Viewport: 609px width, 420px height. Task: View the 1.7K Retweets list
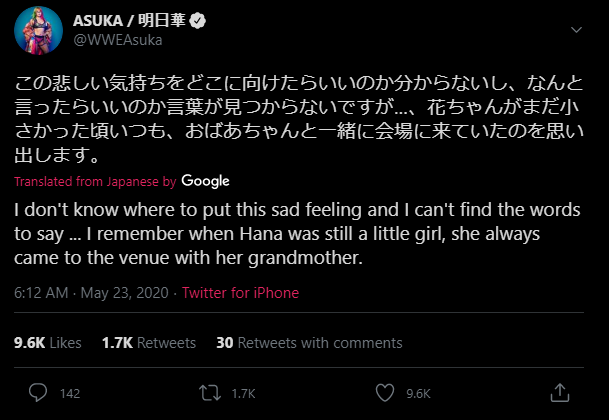point(148,342)
